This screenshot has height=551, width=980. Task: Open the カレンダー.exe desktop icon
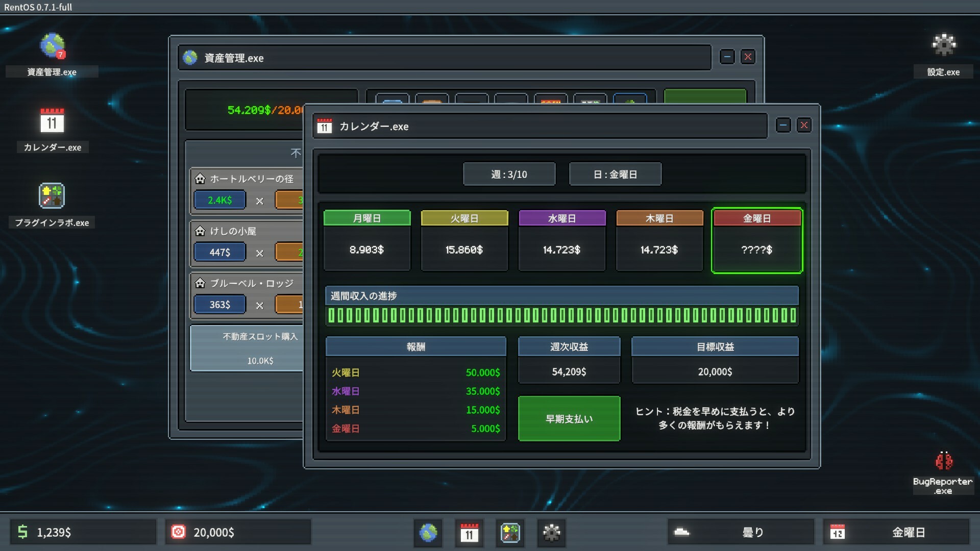[x=52, y=121]
